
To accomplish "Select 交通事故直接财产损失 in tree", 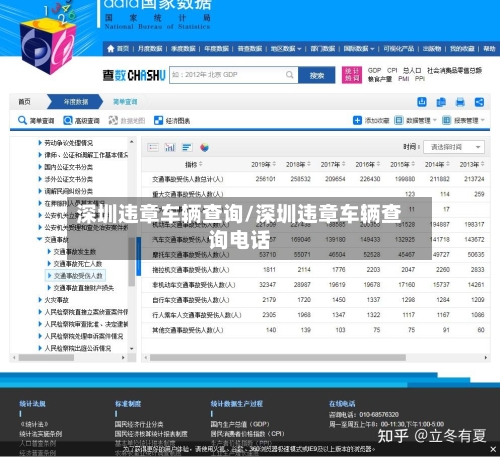I will tap(84, 288).
